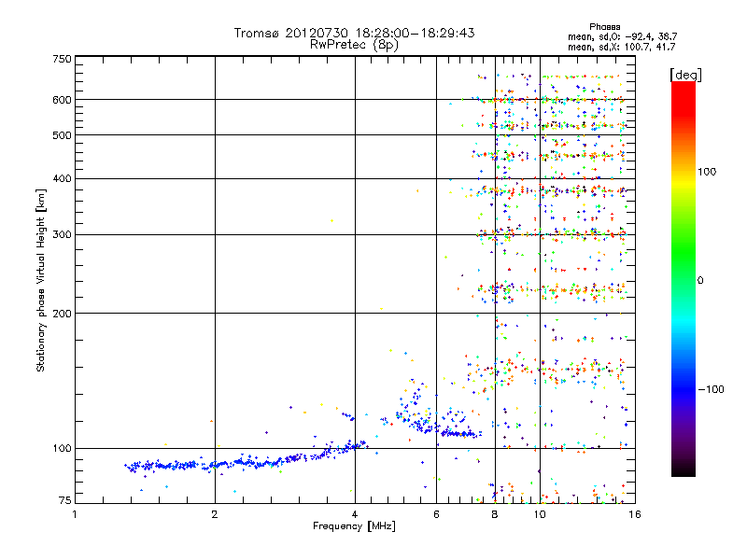Image resolution: width=747 pixels, height=560 pixels.
Task: Click the "Phases" heading above the statistics
Action: coord(604,27)
